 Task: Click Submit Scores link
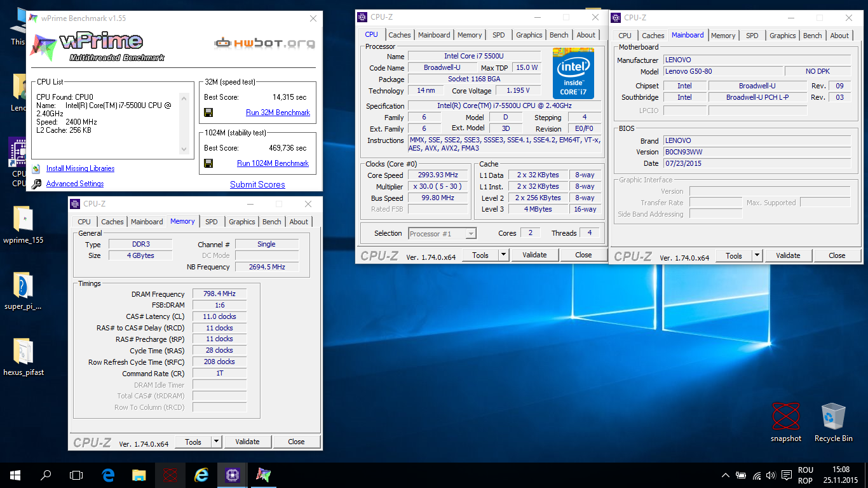coord(257,184)
